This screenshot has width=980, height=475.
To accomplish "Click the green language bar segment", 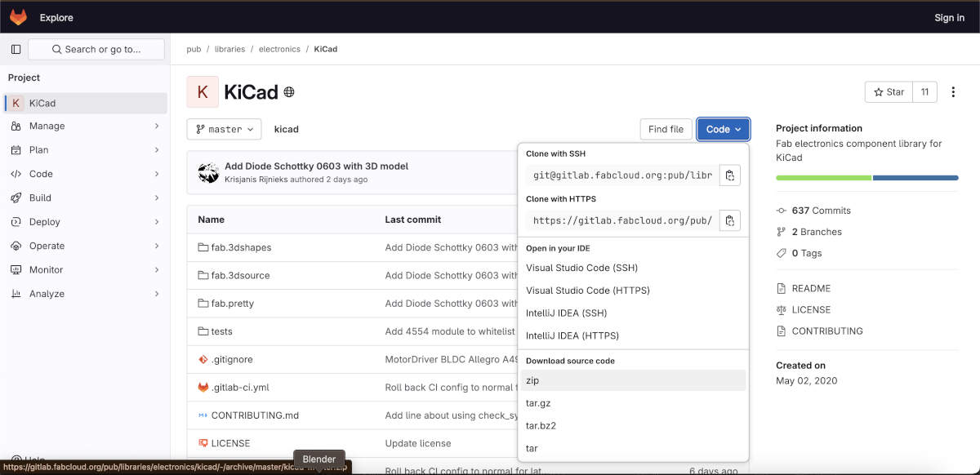I will 823,177.
